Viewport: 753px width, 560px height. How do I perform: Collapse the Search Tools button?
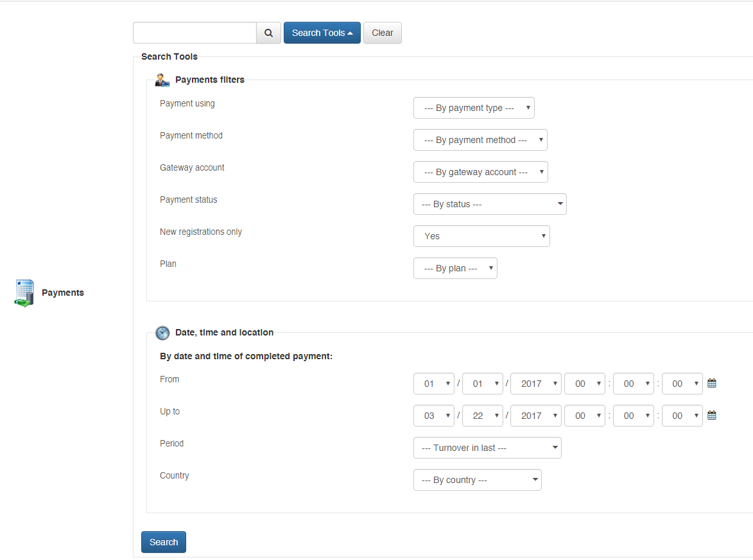tap(322, 33)
